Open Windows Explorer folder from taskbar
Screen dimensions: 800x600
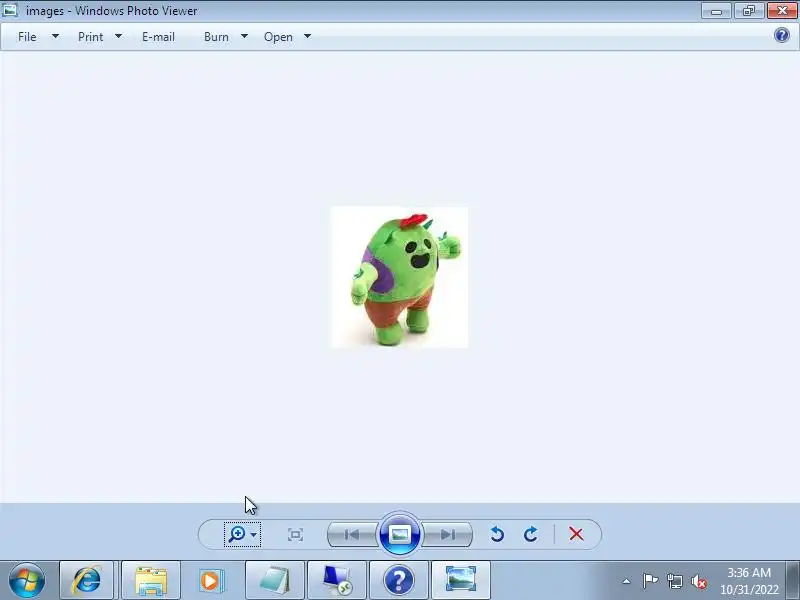[151, 580]
